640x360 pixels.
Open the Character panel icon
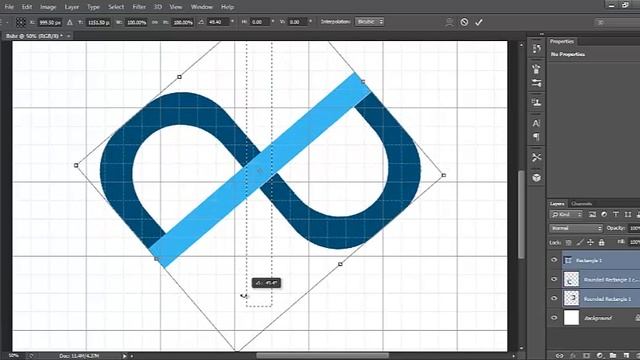pos(536,123)
